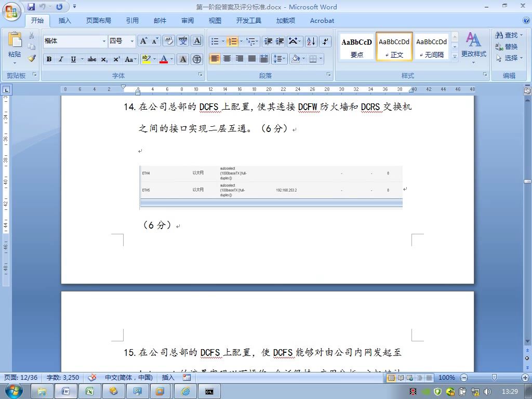
Task: Click the 页面: 12/36 status indicator
Action: 20,377
